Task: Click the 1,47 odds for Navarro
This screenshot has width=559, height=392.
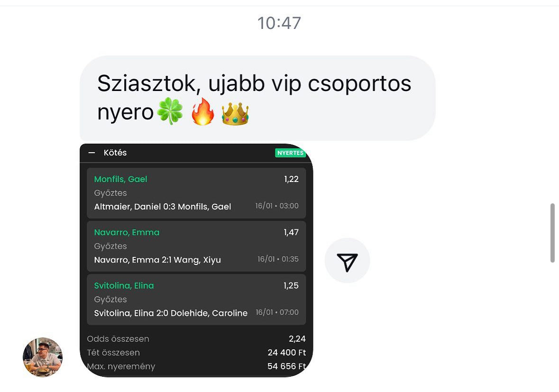Action: pyautogui.click(x=291, y=232)
